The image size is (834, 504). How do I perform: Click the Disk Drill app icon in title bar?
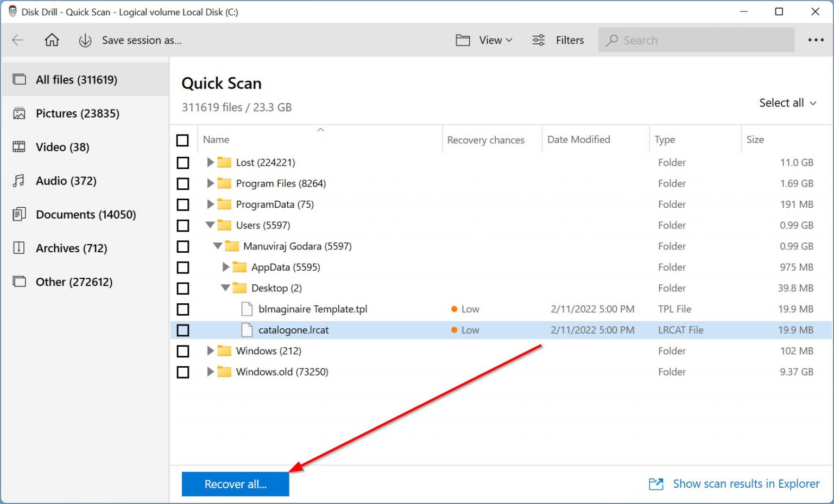(12, 11)
